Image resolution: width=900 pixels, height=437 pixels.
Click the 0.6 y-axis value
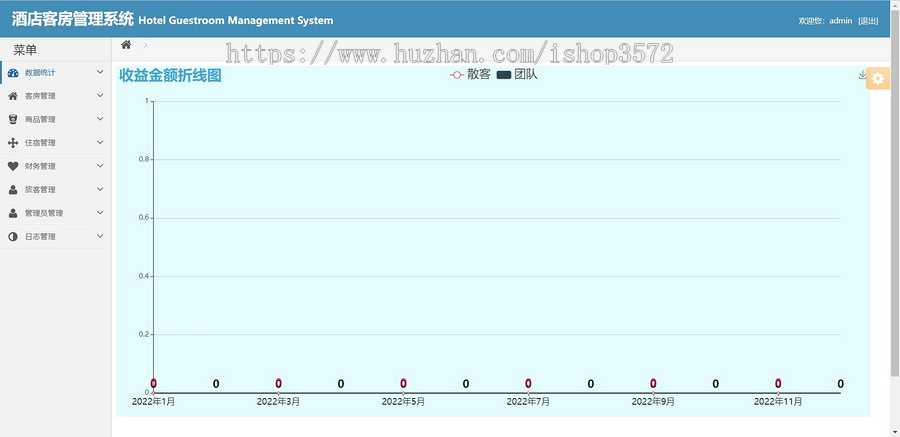tap(144, 218)
